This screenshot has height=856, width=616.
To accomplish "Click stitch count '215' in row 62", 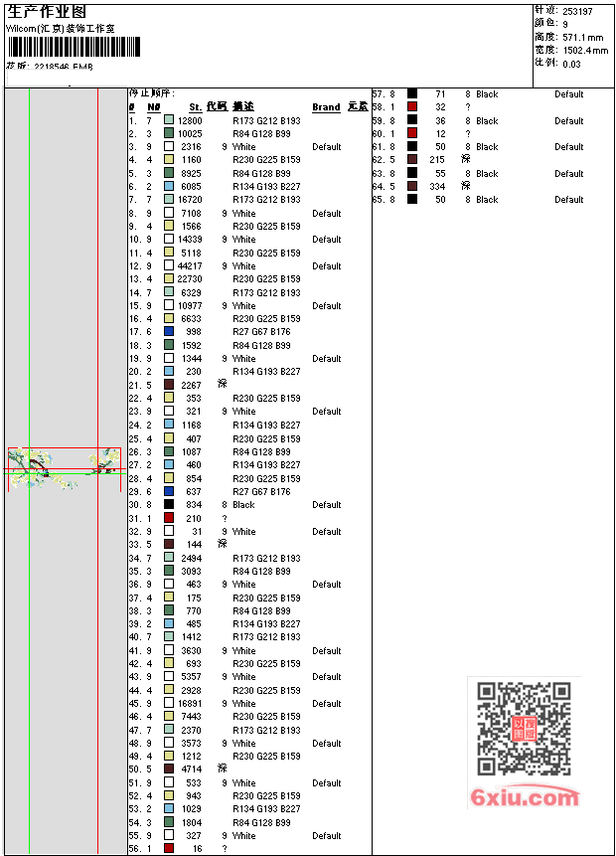I will [x=437, y=159].
